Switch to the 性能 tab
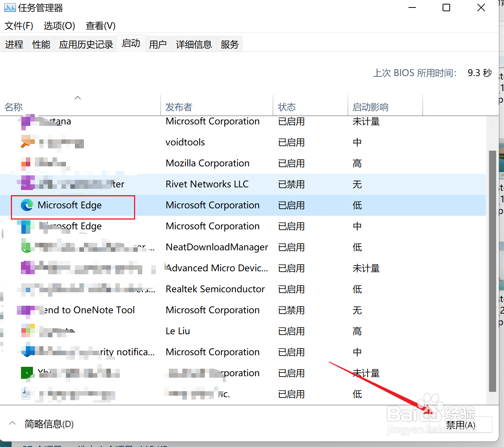This screenshot has height=447, width=504. click(x=41, y=44)
